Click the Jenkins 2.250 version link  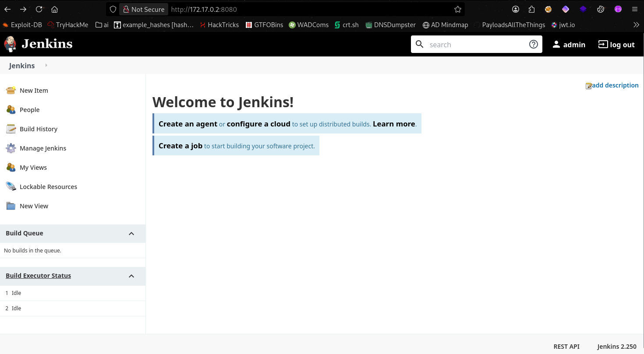[617, 347]
